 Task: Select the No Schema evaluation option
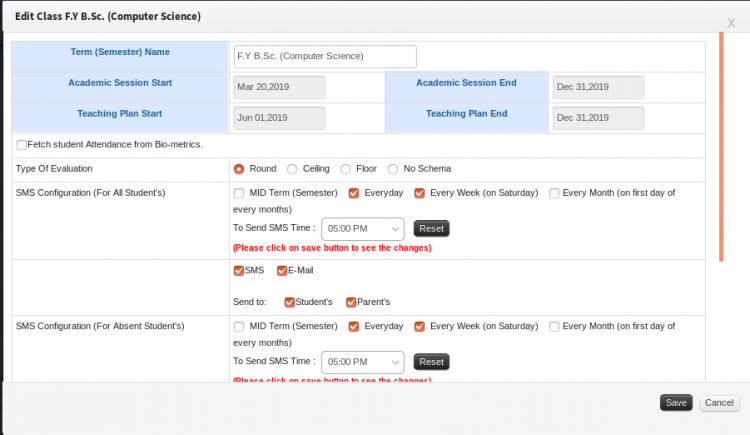click(393, 169)
